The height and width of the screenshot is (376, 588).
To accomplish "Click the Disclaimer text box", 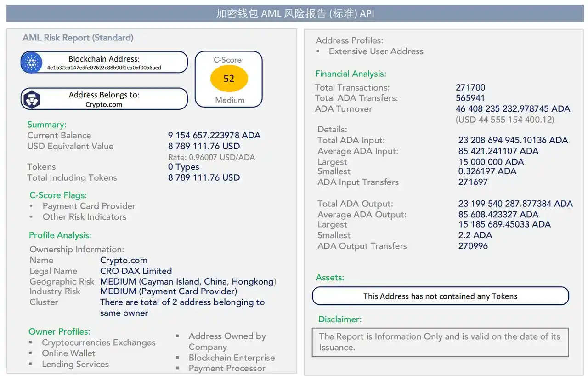I will 440,342.
